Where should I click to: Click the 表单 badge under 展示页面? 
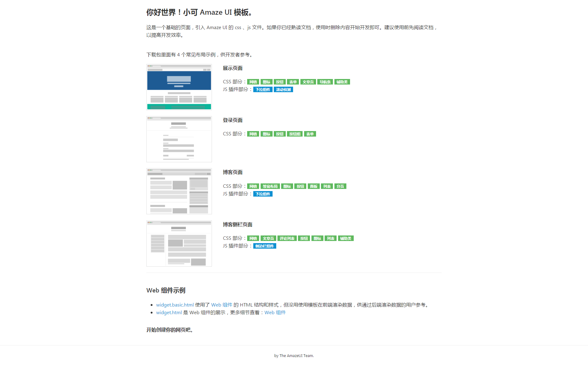(293, 82)
